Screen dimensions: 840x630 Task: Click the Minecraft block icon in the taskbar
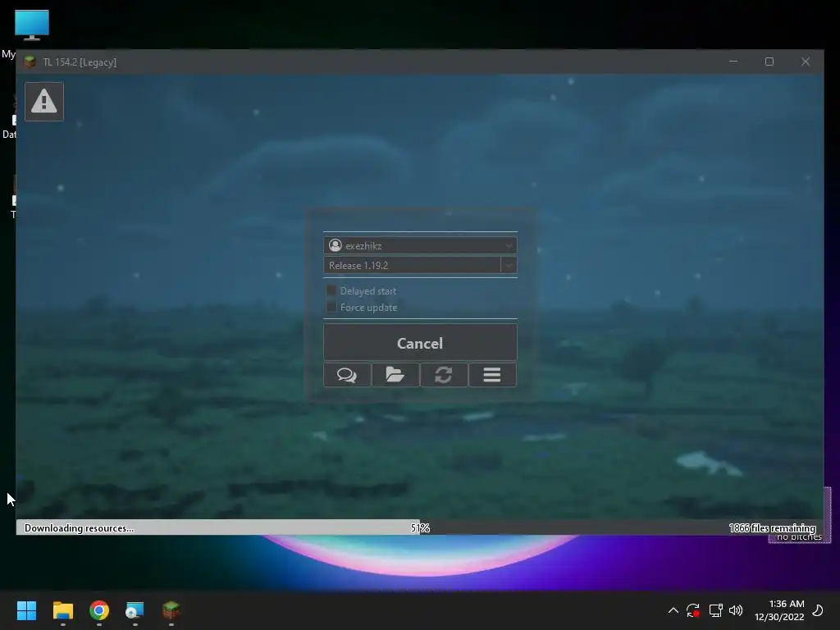point(171,610)
